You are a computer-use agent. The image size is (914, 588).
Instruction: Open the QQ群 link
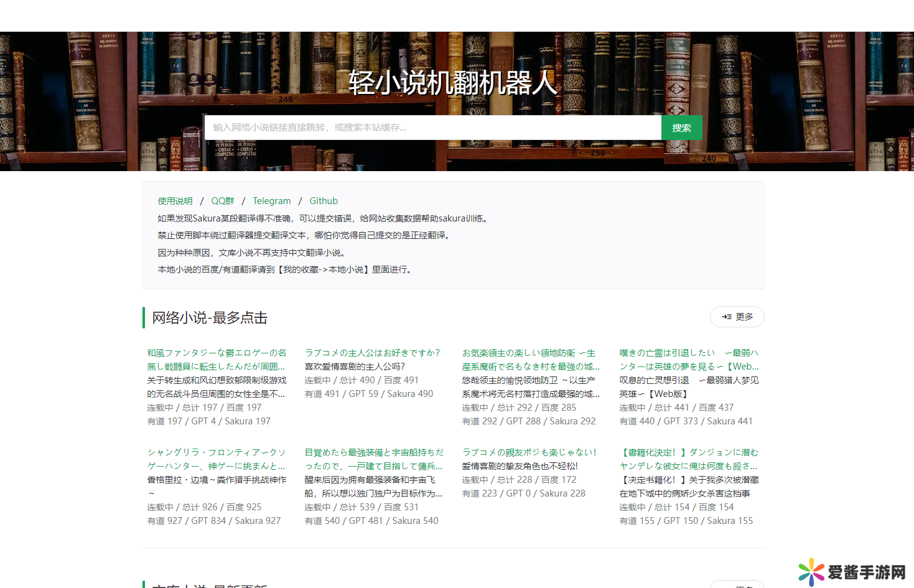223,201
